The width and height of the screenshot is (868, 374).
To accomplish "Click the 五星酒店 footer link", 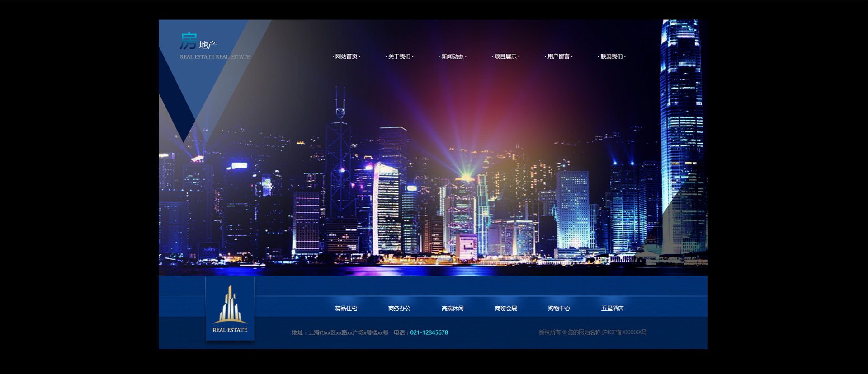I will [612, 309].
